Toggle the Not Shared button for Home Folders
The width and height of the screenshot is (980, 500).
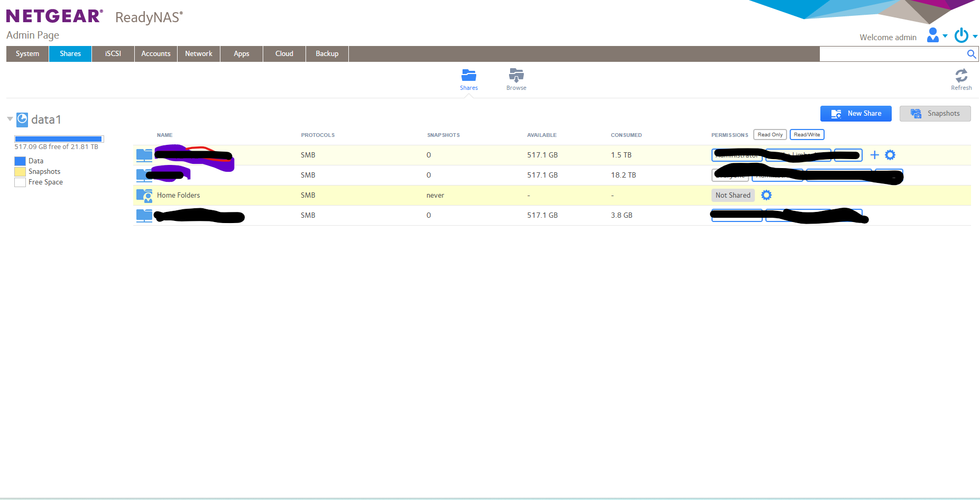[733, 195]
